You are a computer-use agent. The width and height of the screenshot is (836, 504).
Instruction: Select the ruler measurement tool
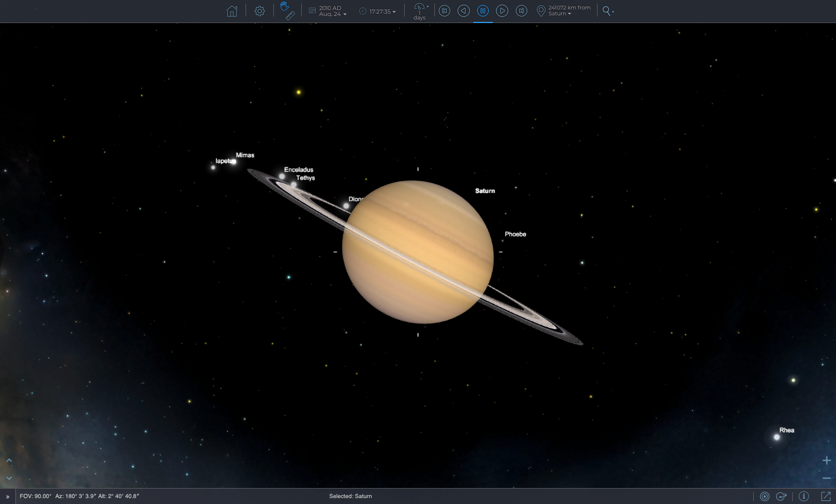click(x=290, y=16)
